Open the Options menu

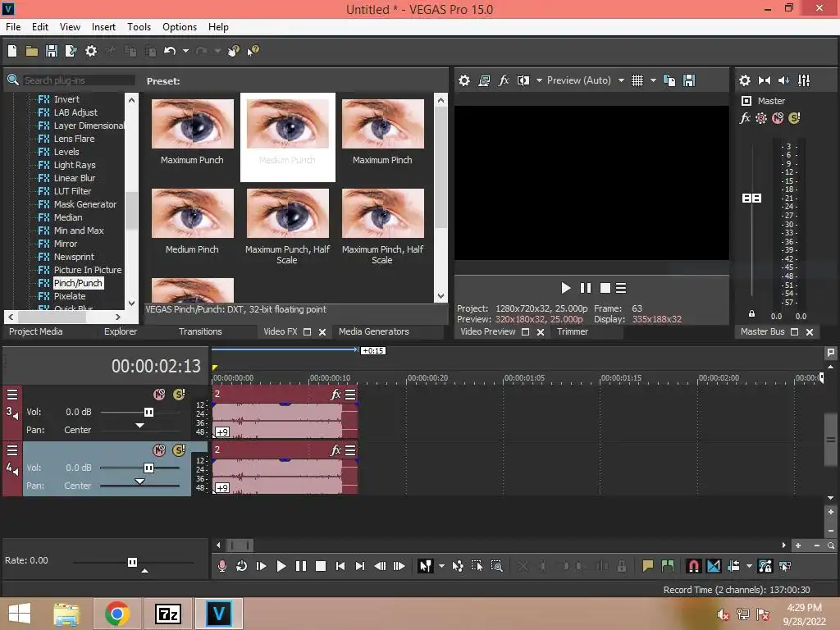click(180, 27)
